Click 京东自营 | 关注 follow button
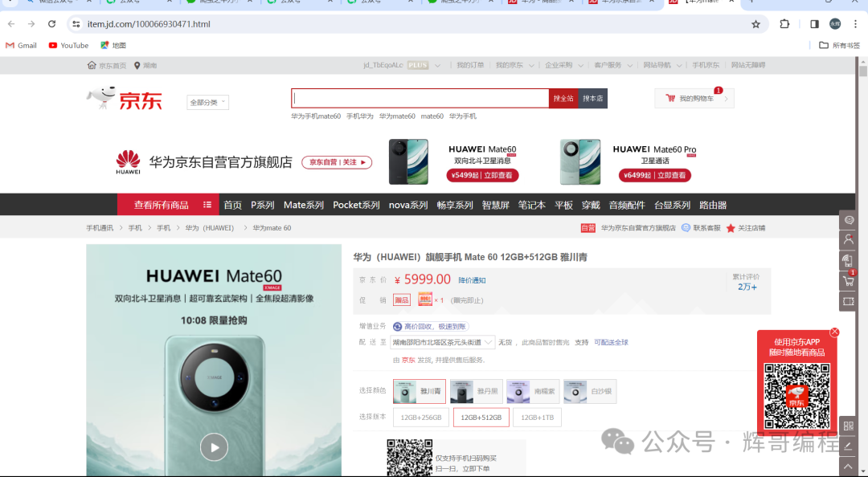 tap(337, 162)
